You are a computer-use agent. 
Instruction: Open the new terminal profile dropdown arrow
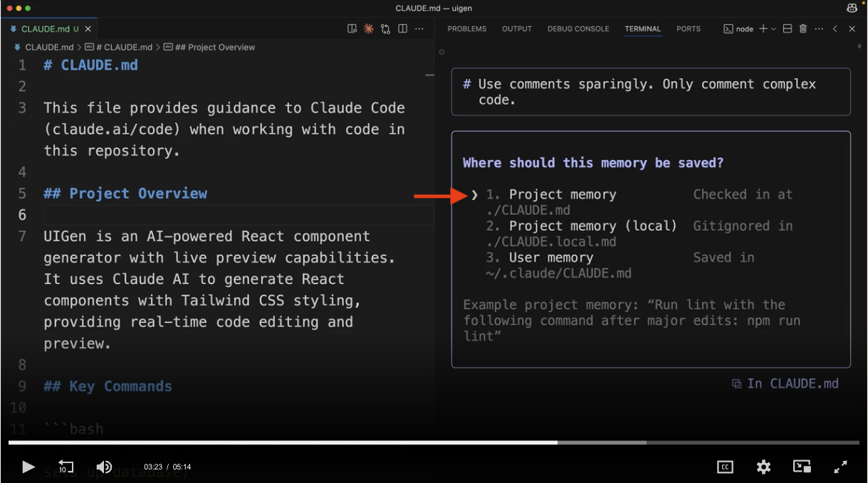773,29
